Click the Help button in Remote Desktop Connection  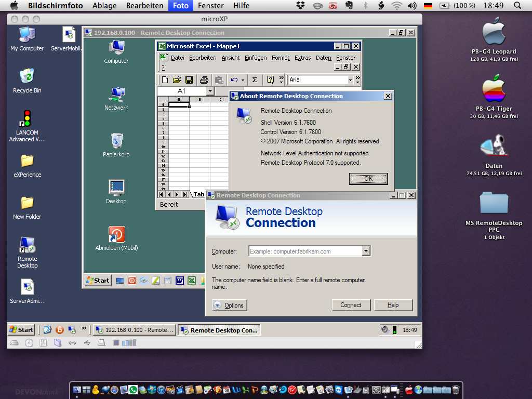[x=393, y=305]
